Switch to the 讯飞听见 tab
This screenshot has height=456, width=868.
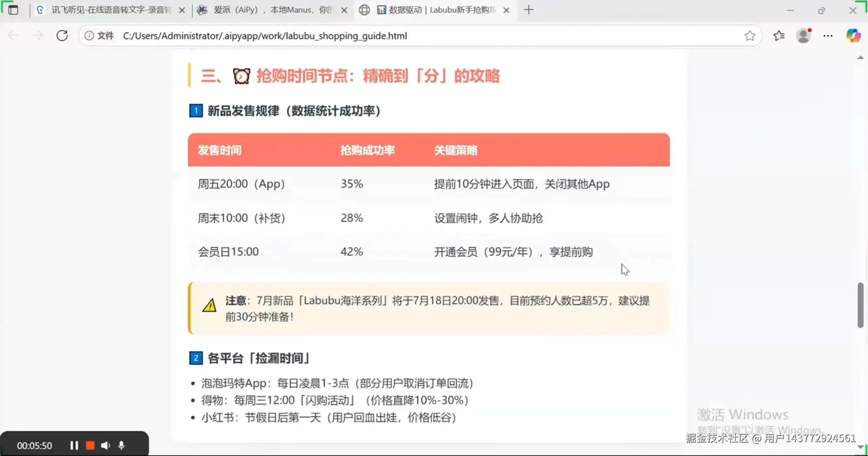click(x=110, y=10)
